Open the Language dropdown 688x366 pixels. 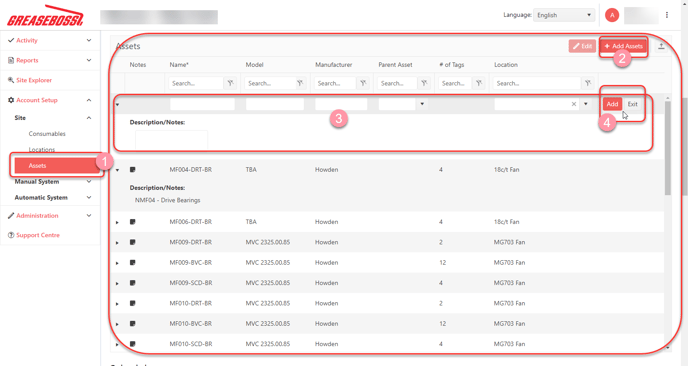pos(564,15)
